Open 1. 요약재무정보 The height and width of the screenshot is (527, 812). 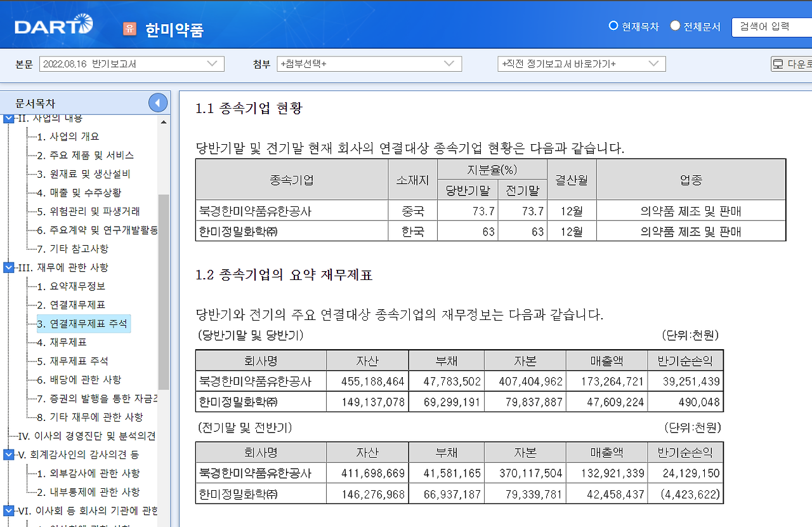click(x=71, y=286)
